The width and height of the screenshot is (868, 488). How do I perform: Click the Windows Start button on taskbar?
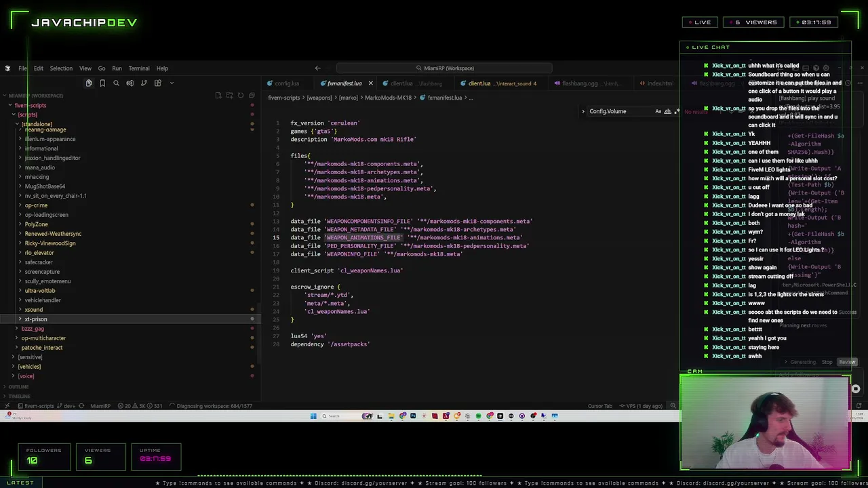pyautogui.click(x=313, y=415)
